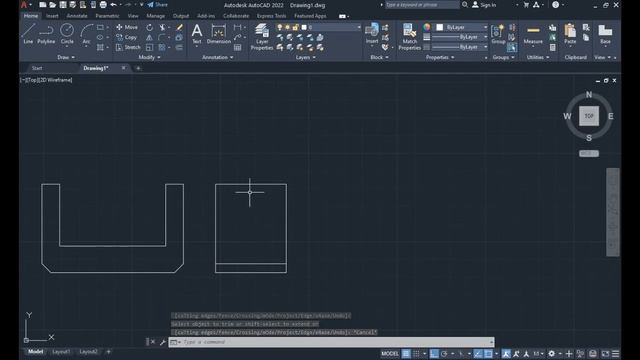Click the color wheel icon in Properties panel
640x360 pixels.
click(427, 27)
